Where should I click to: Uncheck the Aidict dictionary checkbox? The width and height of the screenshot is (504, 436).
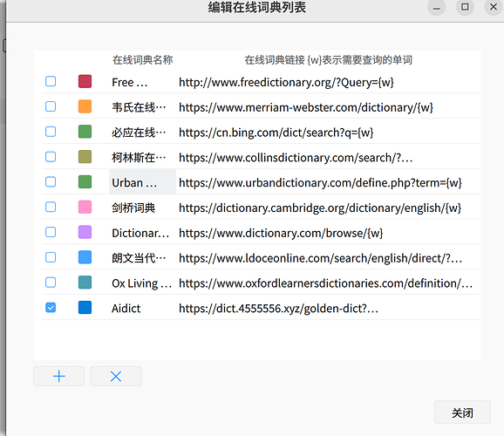point(51,308)
